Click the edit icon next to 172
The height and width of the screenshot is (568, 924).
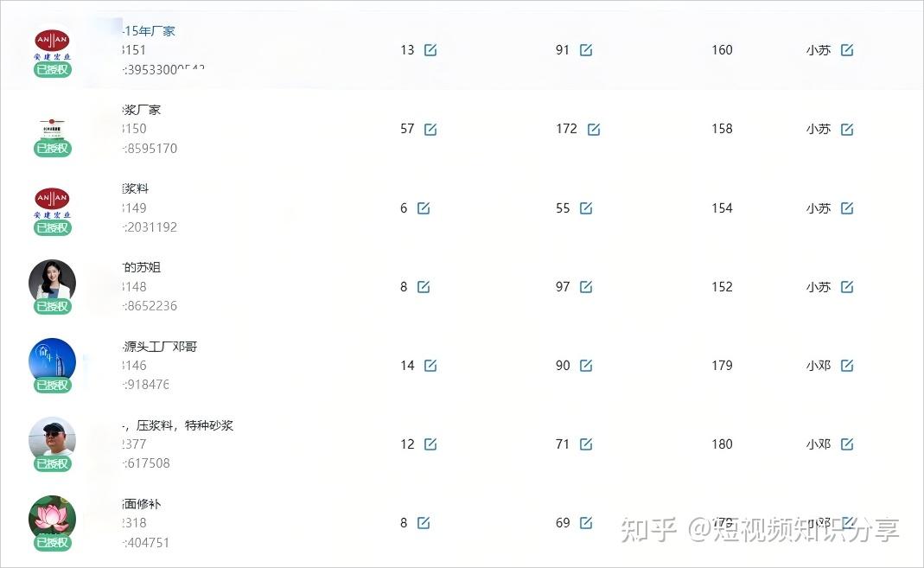click(x=594, y=130)
